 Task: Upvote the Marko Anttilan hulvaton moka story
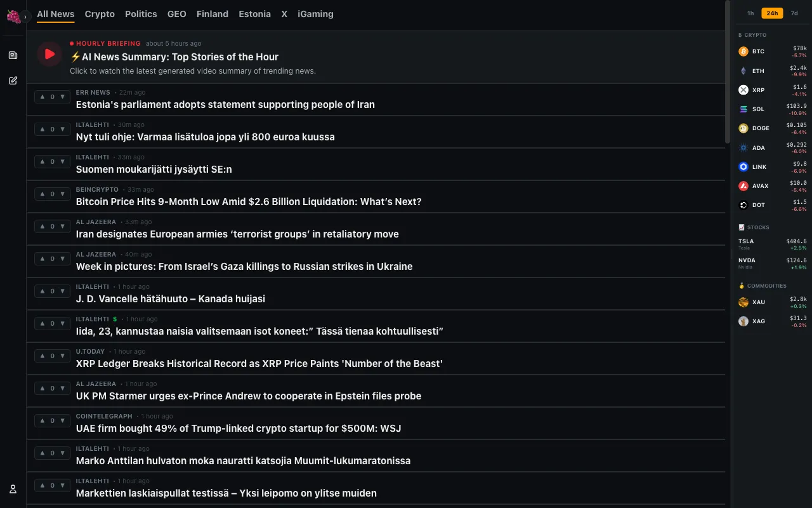(43, 453)
